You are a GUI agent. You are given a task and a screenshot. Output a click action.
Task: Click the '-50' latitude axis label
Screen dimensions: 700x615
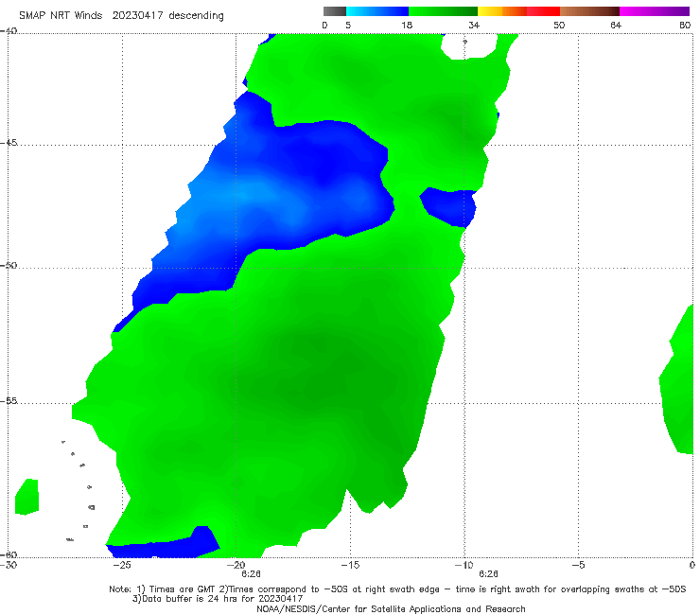click(x=9, y=265)
